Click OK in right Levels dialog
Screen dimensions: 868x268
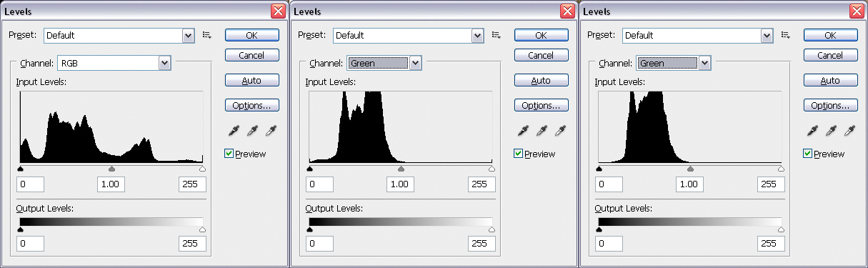pos(830,35)
